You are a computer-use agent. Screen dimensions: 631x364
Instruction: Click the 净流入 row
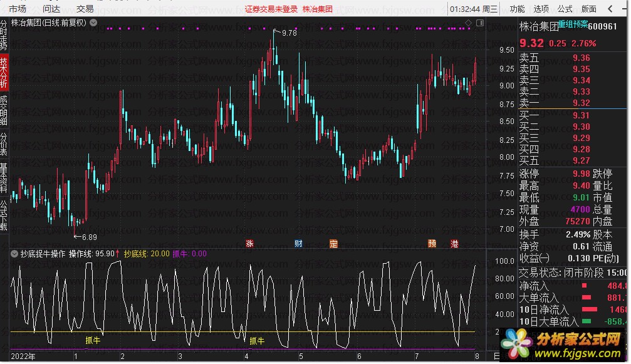(x=573, y=286)
